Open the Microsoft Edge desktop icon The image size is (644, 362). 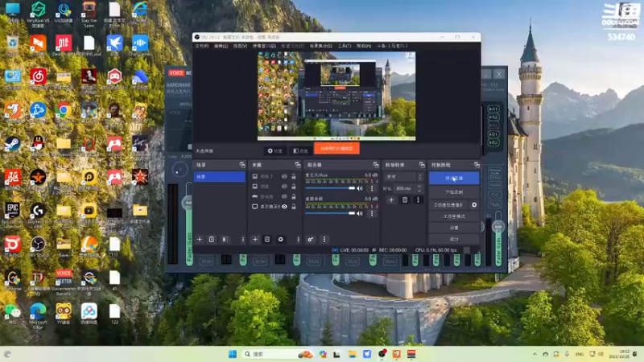(38, 316)
